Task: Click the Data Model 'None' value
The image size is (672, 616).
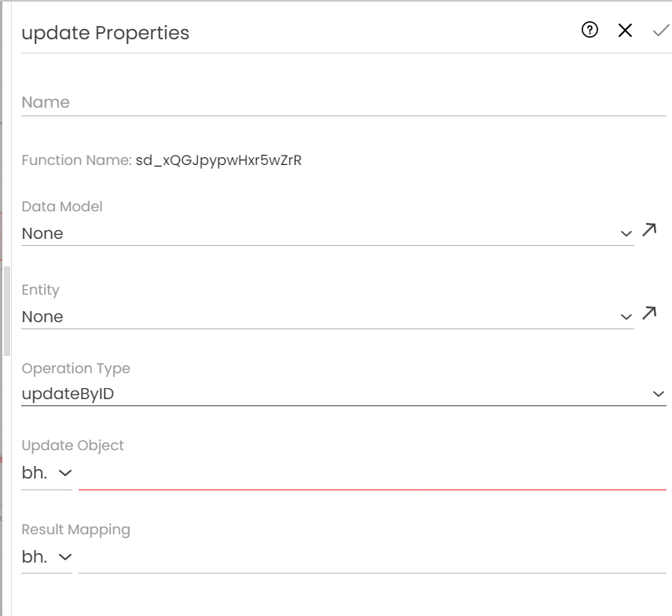Action: tap(42, 233)
